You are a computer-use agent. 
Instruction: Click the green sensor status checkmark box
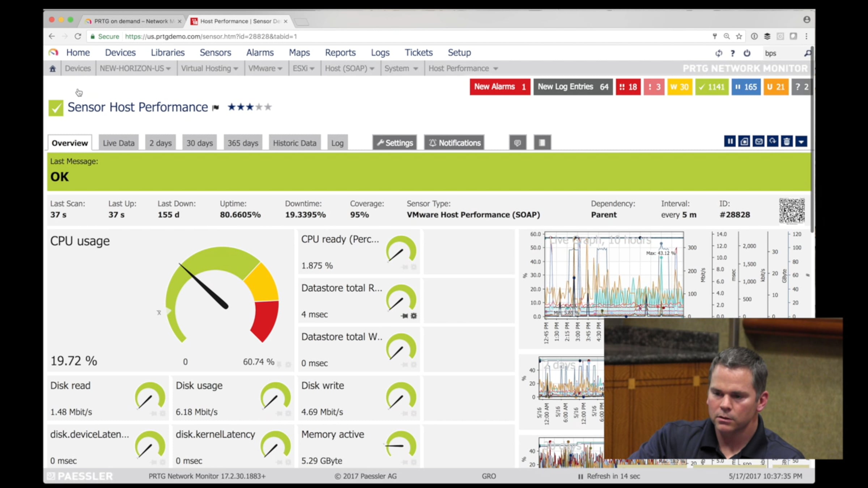(x=56, y=108)
